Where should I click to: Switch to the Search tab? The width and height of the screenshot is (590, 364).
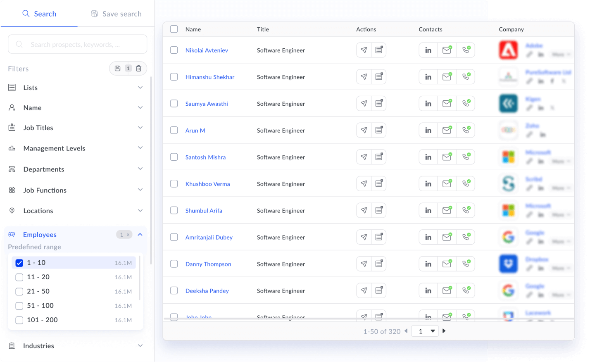(x=39, y=14)
